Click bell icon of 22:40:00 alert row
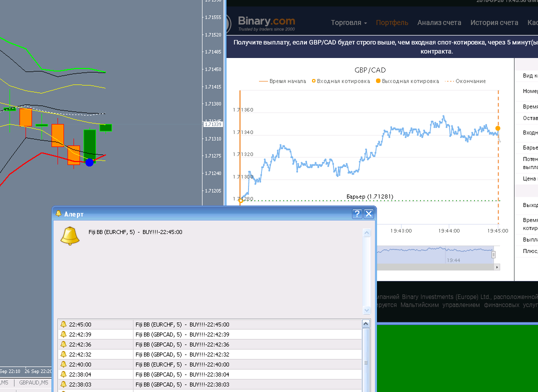The width and height of the screenshot is (538, 392). (63, 364)
